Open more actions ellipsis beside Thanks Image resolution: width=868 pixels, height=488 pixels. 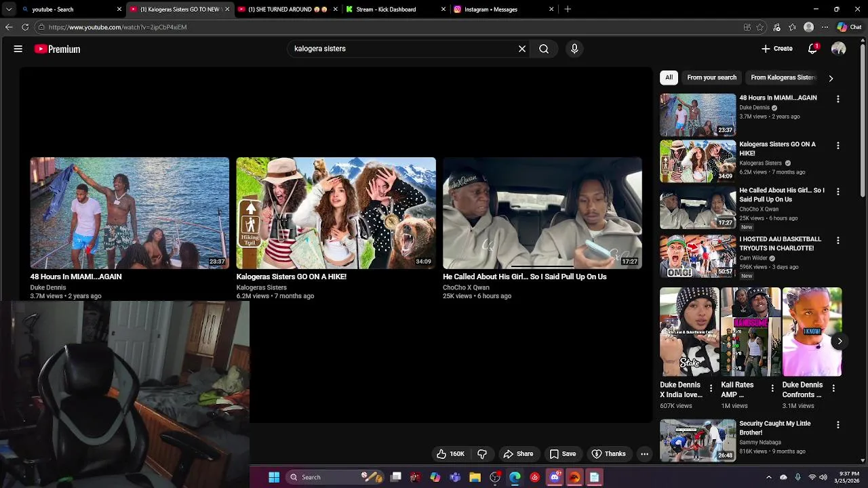645,454
